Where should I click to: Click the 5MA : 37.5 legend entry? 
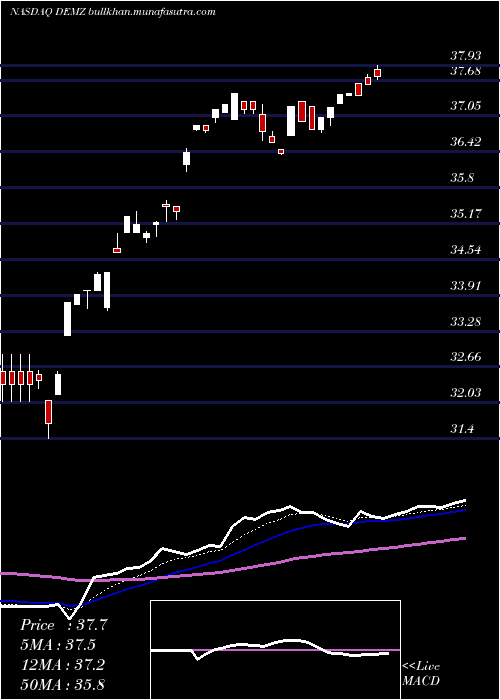[x=58, y=645]
